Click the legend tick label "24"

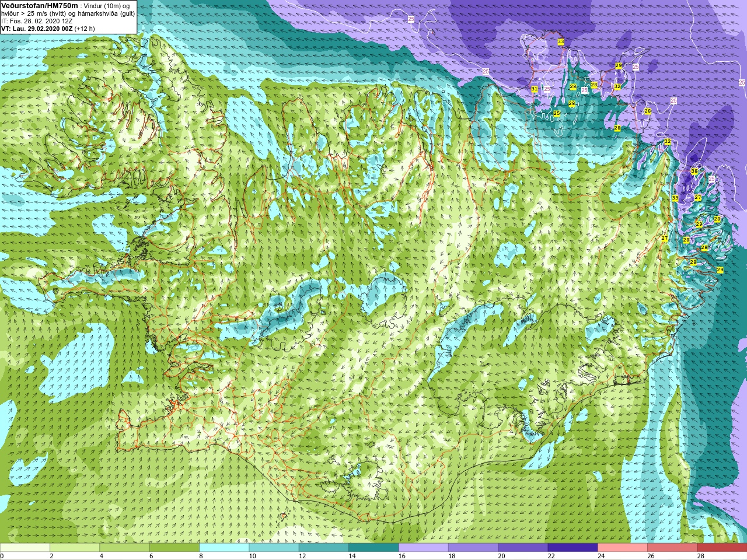coord(601,556)
